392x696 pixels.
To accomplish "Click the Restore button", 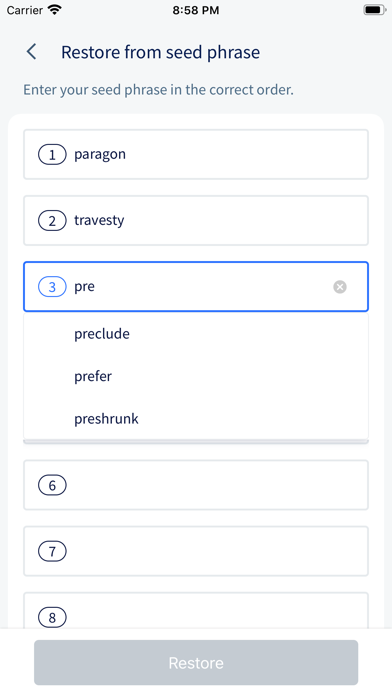I will [x=196, y=663].
